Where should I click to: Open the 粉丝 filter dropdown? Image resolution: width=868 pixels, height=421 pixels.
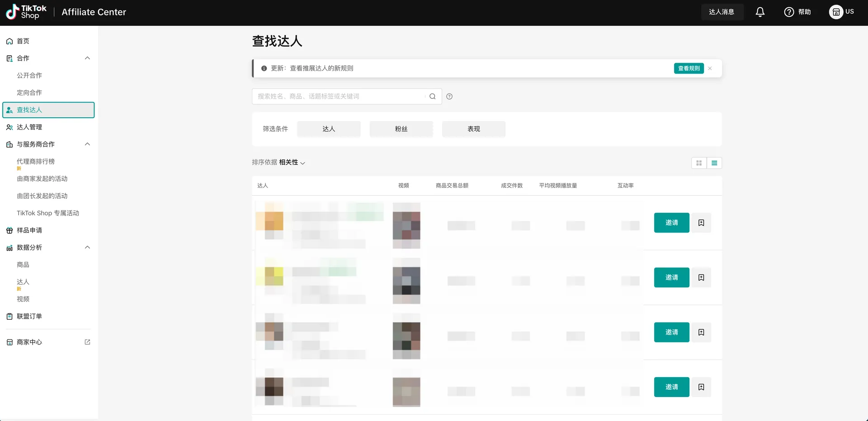pyautogui.click(x=401, y=129)
